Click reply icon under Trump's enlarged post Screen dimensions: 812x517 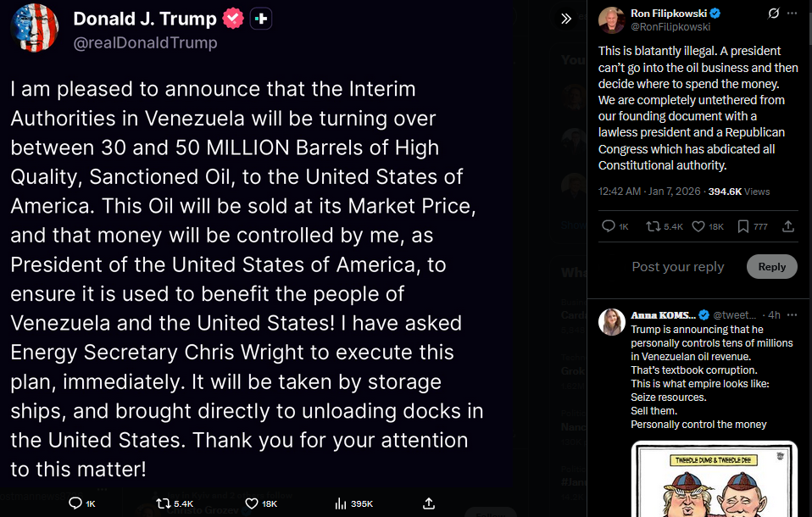[x=76, y=503]
